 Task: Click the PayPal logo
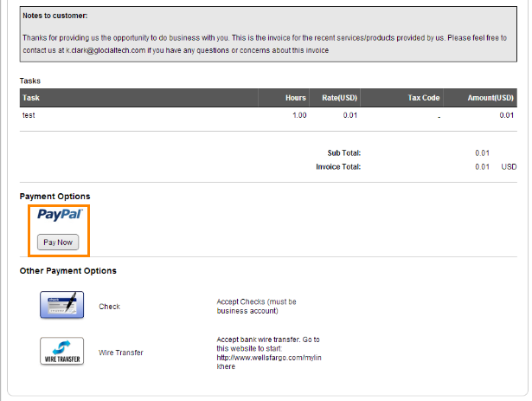click(x=60, y=215)
